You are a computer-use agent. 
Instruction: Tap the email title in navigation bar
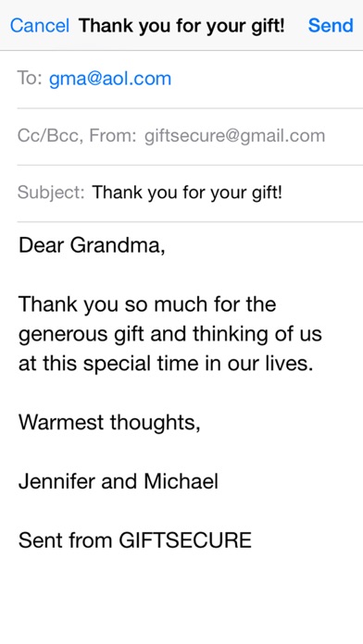(181, 26)
